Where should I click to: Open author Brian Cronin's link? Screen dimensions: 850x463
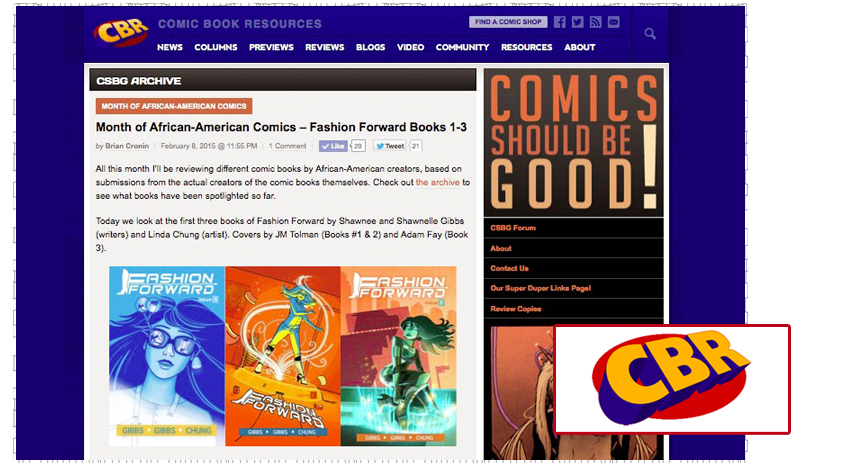coord(127,146)
